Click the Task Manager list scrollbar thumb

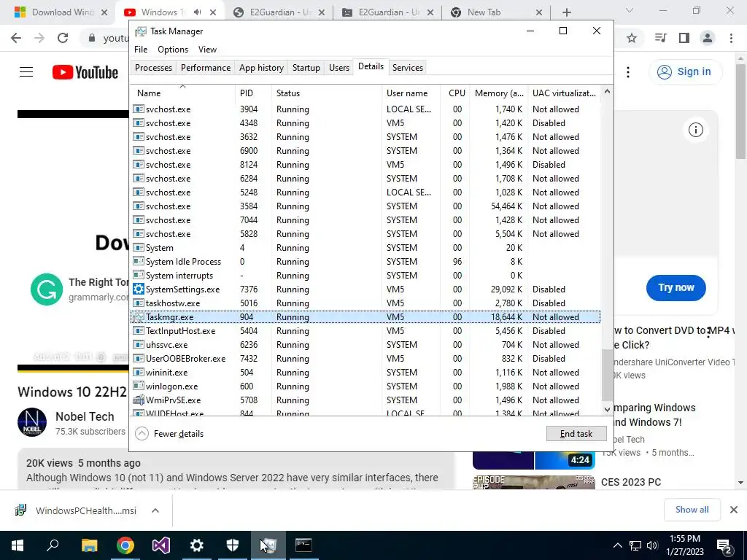607,375
